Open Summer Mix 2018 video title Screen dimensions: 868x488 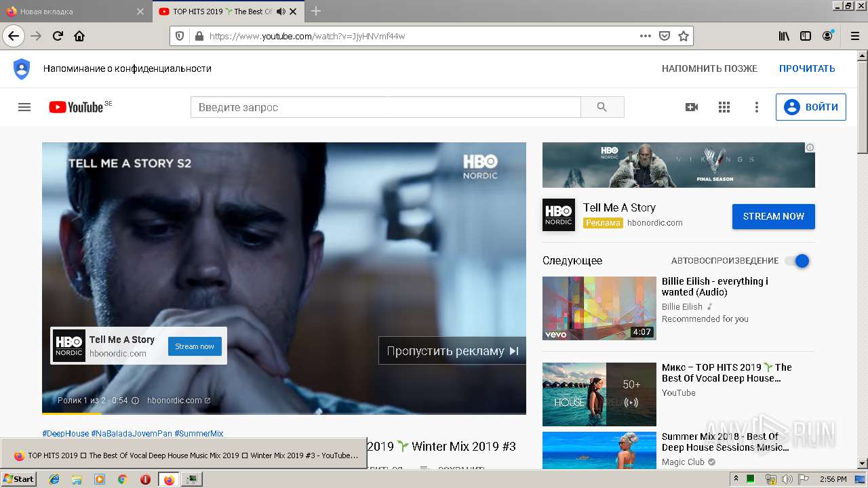tap(725, 442)
